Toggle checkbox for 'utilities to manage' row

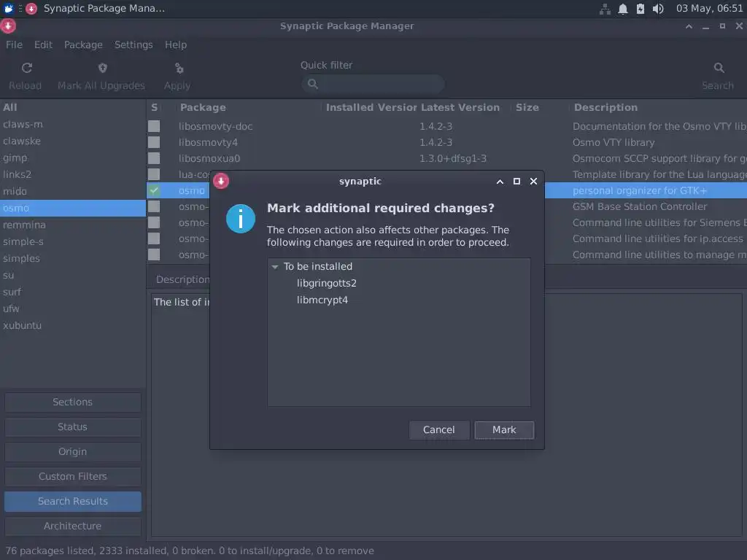(x=154, y=254)
